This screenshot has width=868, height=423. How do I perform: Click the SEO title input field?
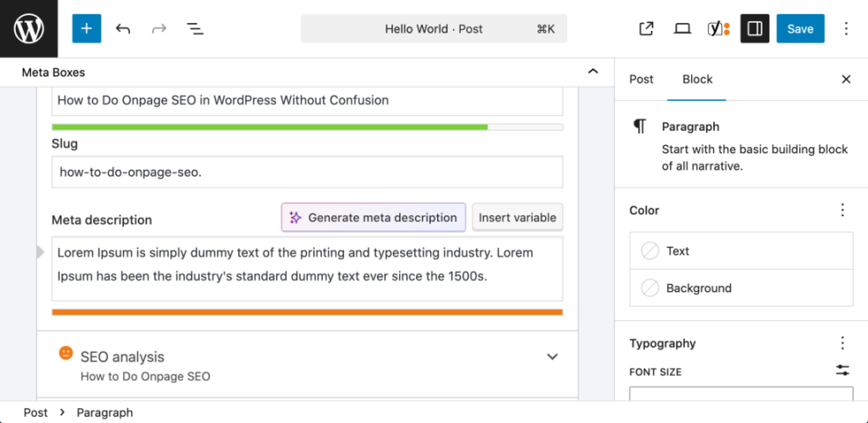tap(307, 101)
